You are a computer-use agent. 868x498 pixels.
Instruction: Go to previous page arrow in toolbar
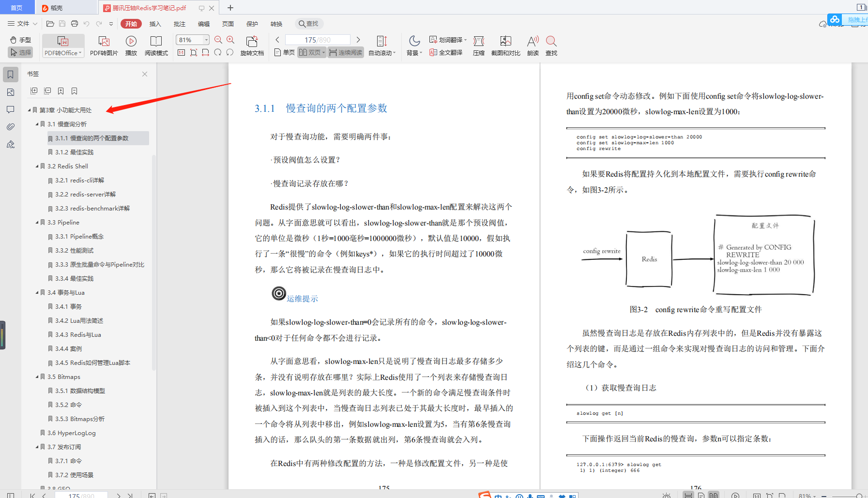click(277, 40)
